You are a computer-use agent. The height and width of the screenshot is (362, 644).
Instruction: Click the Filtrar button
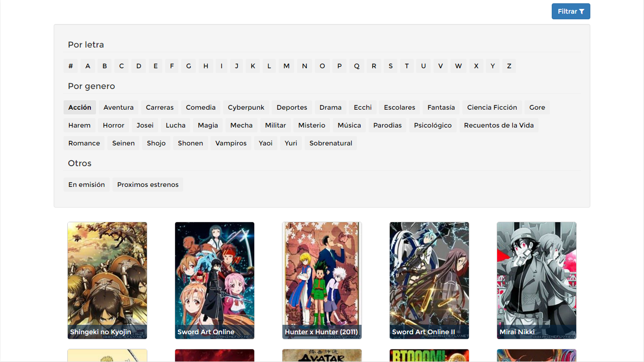571,11
